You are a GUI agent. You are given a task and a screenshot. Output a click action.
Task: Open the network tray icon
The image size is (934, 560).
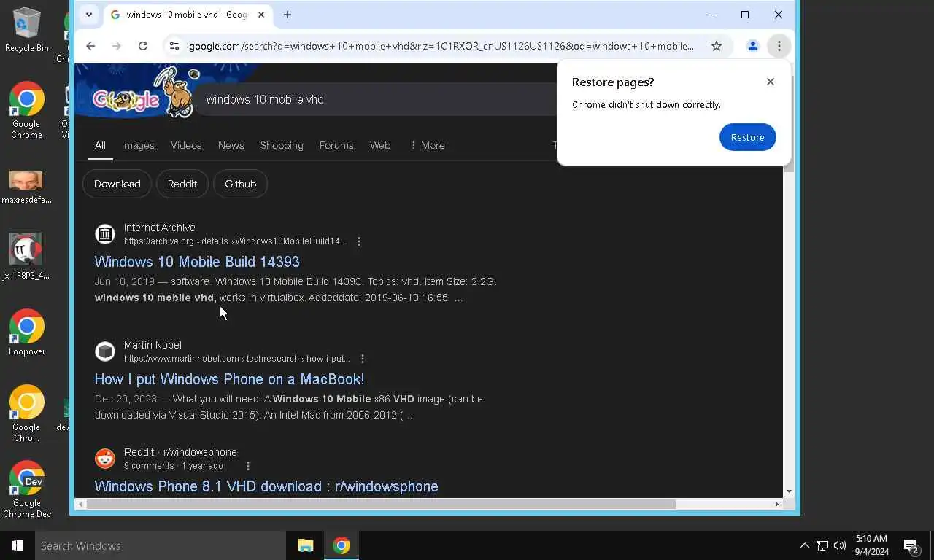[822, 545]
